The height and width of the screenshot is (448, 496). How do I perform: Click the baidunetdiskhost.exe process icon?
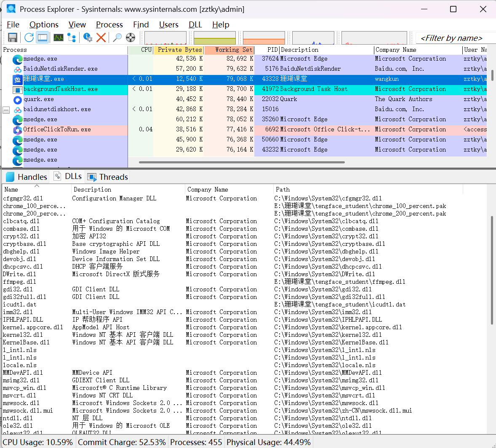tap(18, 110)
